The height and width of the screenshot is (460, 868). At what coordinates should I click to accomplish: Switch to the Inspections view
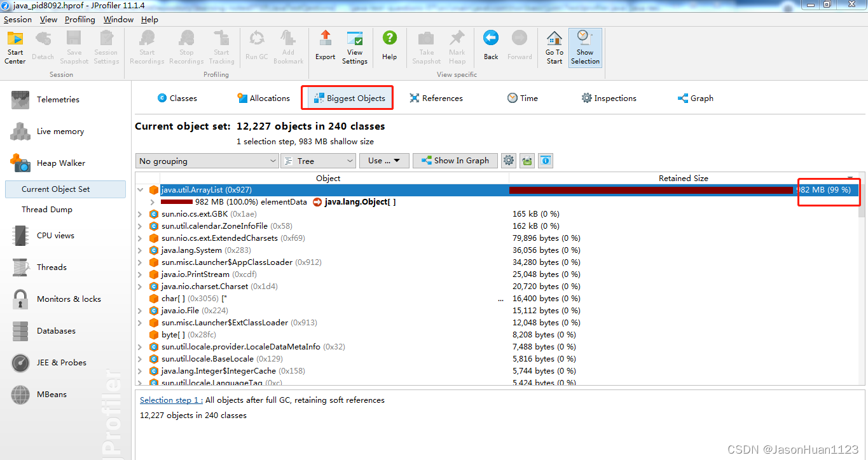pyautogui.click(x=609, y=98)
